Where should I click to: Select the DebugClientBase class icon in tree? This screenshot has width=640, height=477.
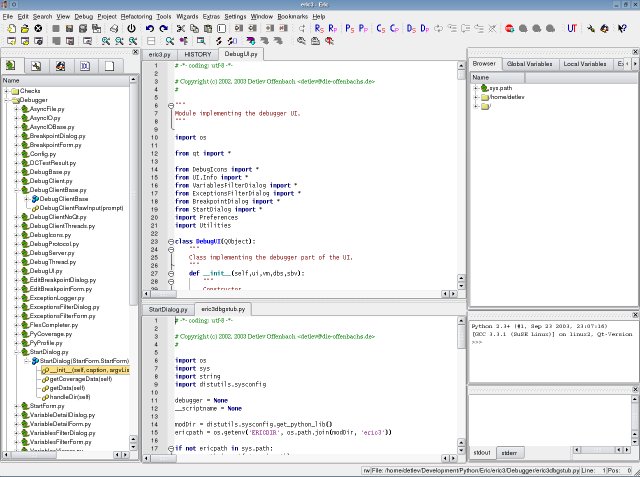[35, 199]
